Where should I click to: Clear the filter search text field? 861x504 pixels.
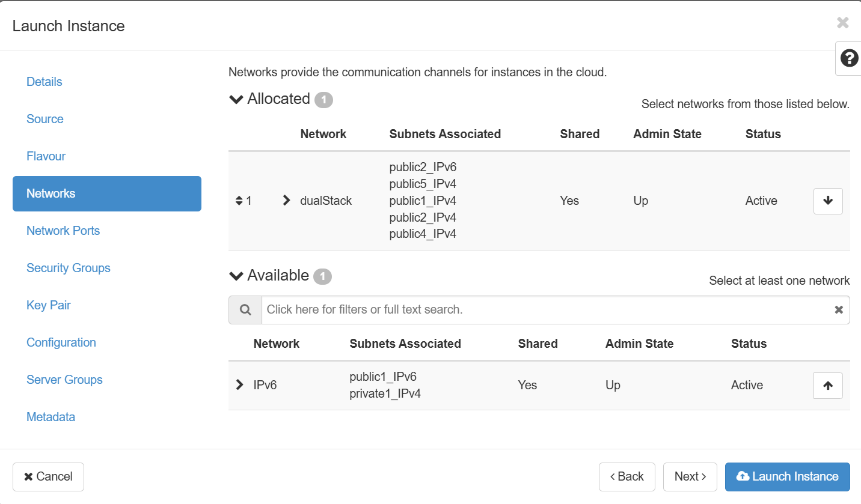[838, 310]
